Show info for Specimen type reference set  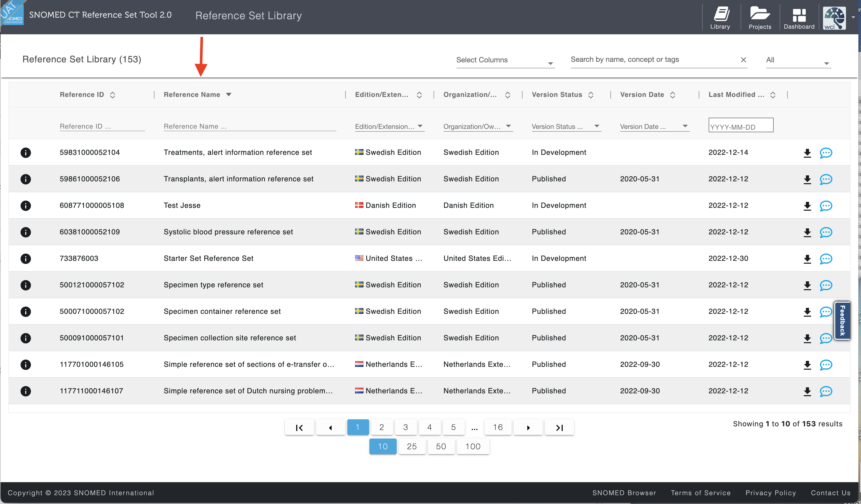pyautogui.click(x=26, y=285)
